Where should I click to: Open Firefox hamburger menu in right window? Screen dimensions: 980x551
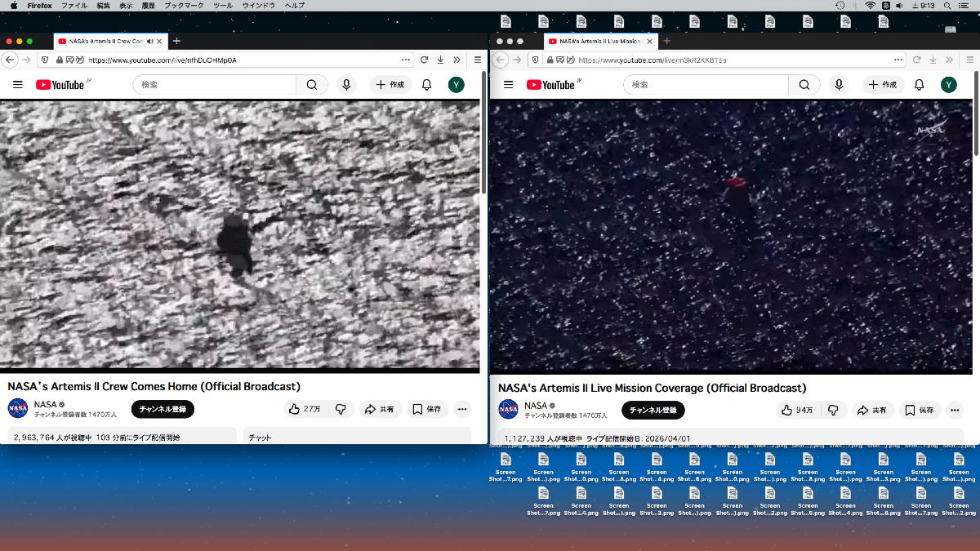coord(971,60)
